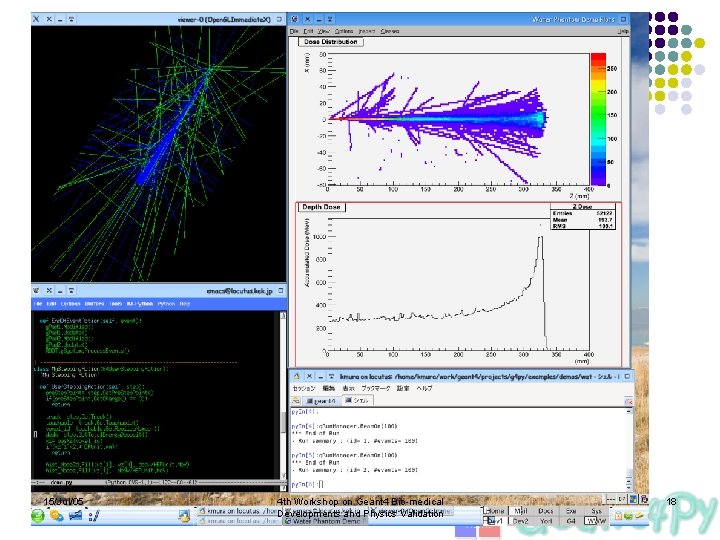Click the emacs buffer's vertical scrollbar
The image size is (720, 540).
coord(283,396)
